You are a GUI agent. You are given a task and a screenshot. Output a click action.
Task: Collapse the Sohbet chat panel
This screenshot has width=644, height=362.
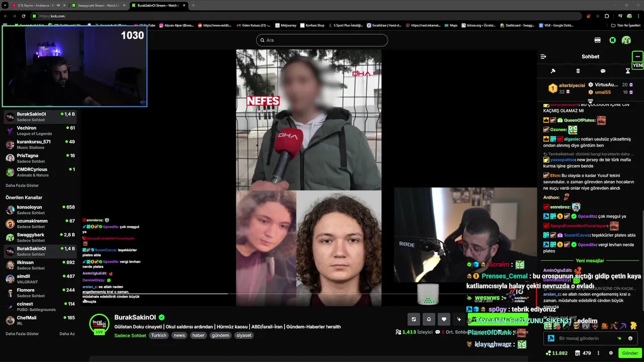pyautogui.click(x=543, y=56)
